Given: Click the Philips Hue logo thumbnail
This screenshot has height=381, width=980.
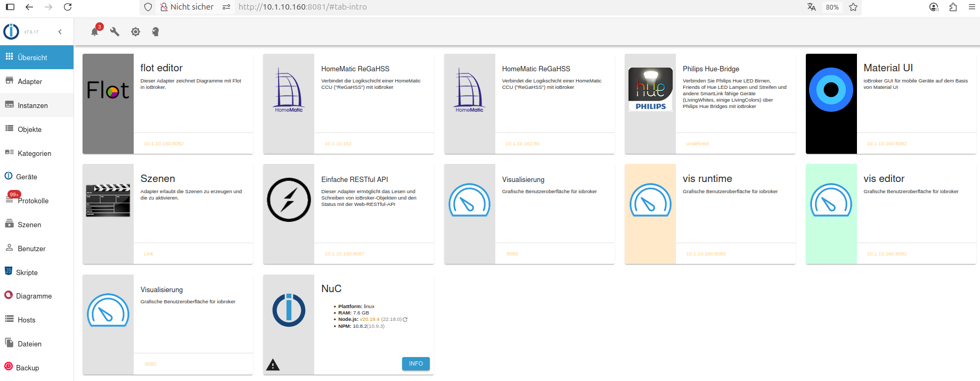Looking at the screenshot, I should click(x=650, y=89).
